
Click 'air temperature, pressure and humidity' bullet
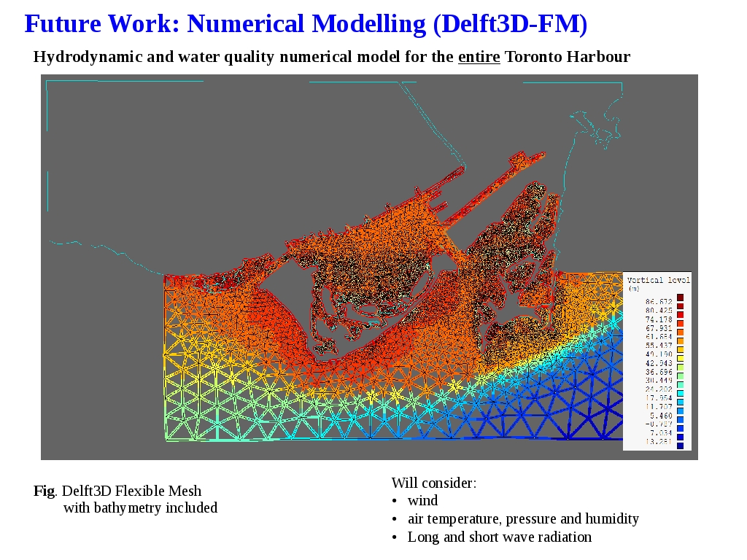point(522,518)
